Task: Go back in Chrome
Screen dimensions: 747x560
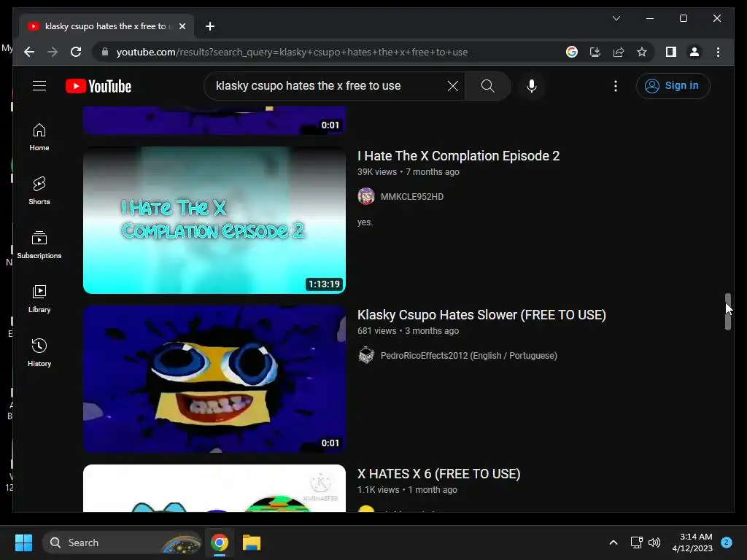Action: point(29,52)
